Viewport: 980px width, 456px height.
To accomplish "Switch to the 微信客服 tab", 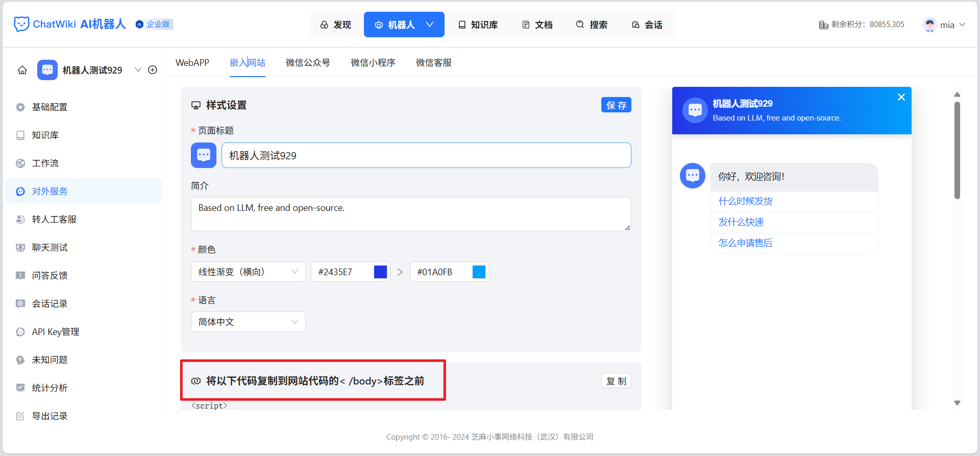I will (434, 62).
